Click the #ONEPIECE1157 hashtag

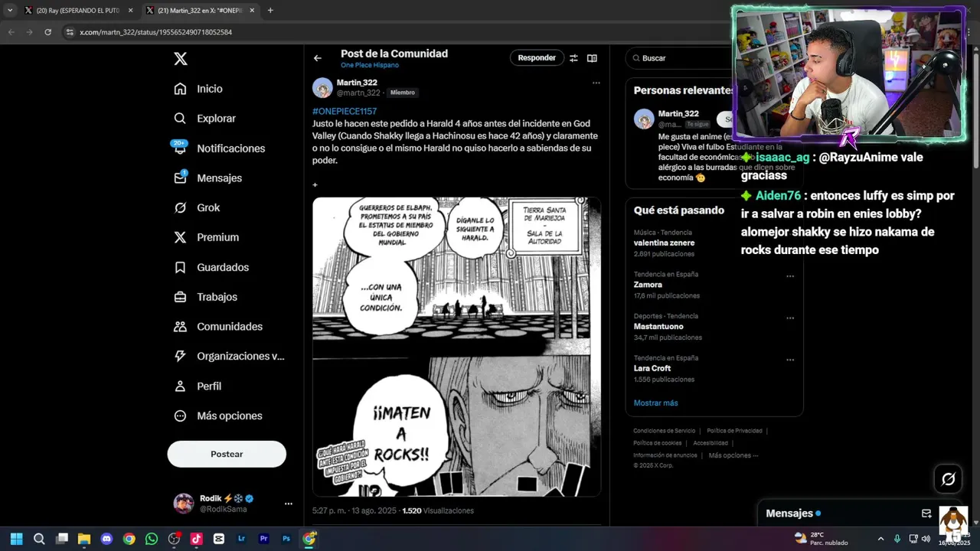tap(345, 111)
